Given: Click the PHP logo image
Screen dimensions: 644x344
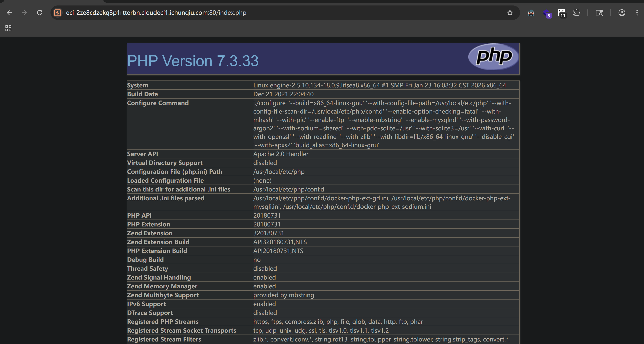Looking at the screenshot, I should (493, 57).
